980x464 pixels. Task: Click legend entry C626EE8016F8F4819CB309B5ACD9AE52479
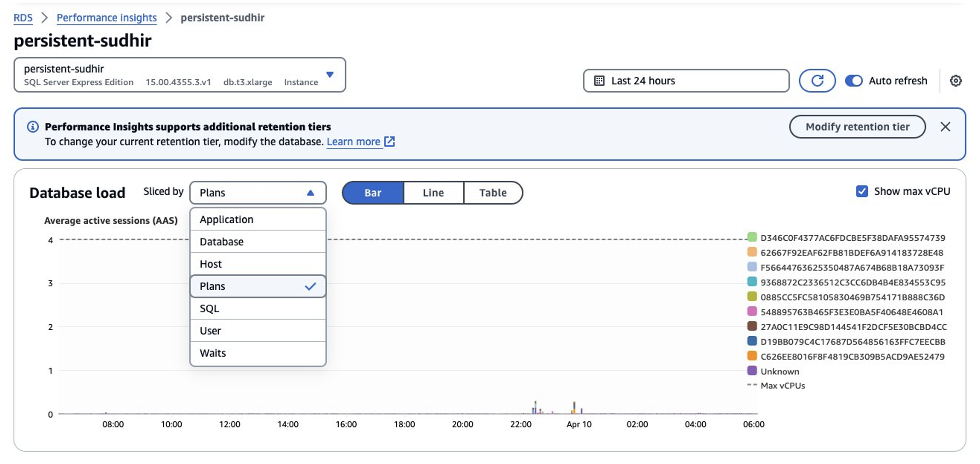[x=852, y=357]
